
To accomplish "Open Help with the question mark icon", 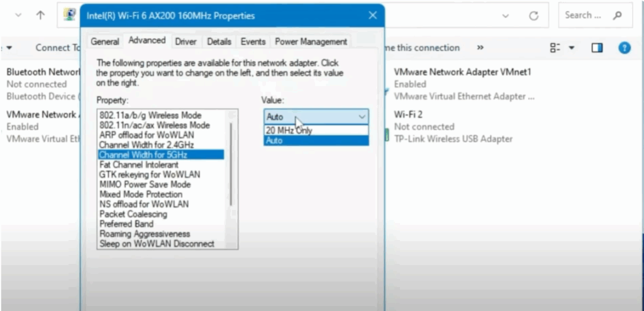I will click(625, 48).
